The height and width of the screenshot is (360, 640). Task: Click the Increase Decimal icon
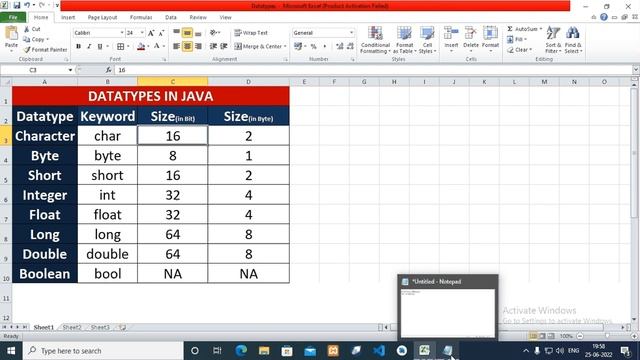pos(340,47)
